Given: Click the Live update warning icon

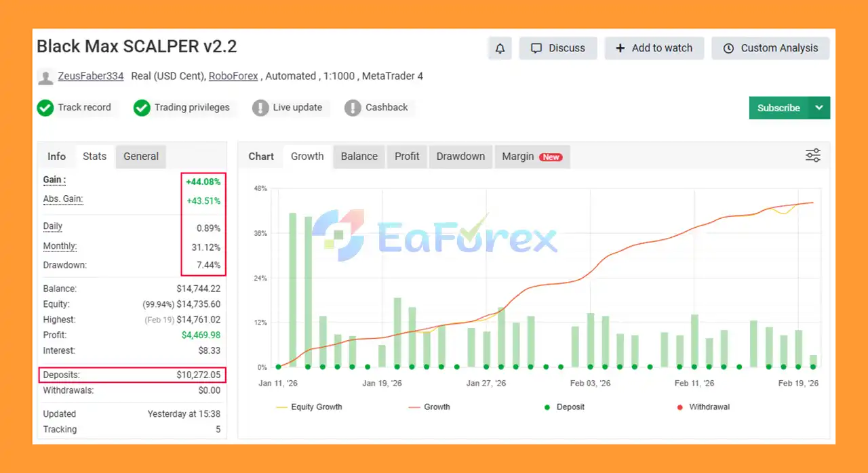Looking at the screenshot, I should (260, 108).
